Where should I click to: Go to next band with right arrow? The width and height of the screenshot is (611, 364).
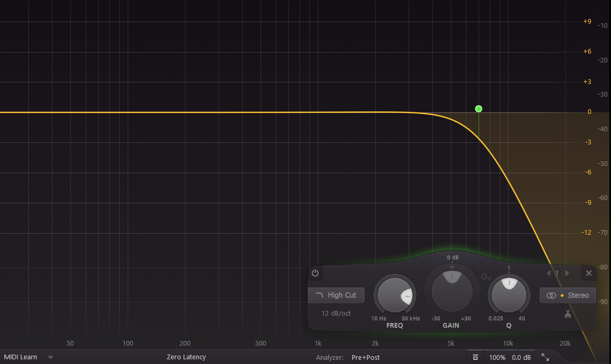click(x=566, y=273)
